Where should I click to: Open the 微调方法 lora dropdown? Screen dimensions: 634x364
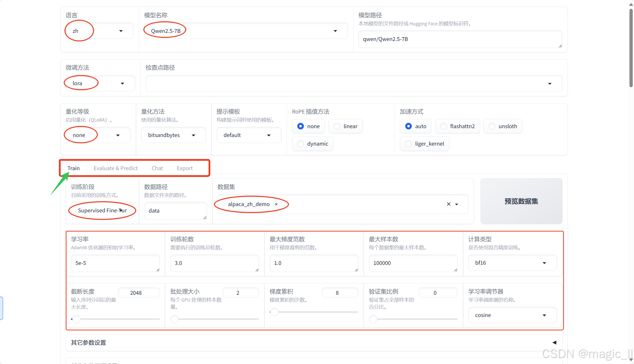coord(100,83)
